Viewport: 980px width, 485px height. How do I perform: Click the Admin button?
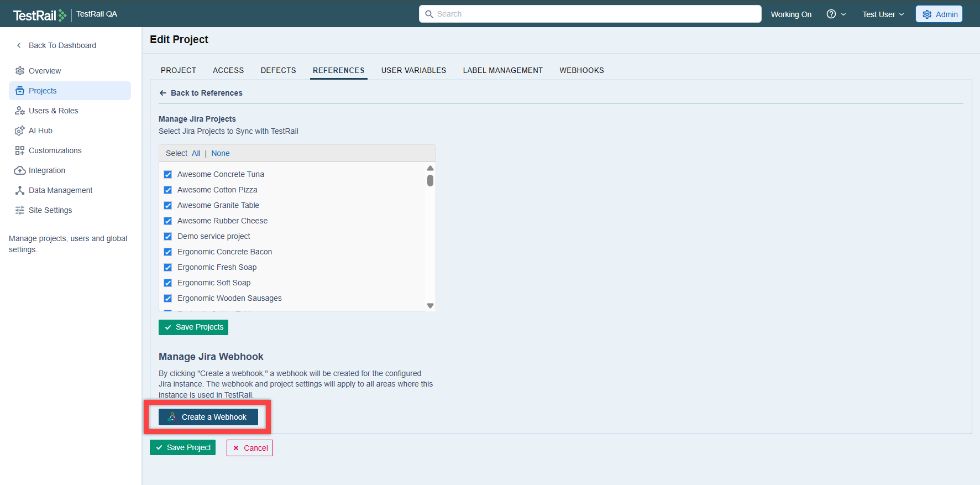tap(939, 14)
